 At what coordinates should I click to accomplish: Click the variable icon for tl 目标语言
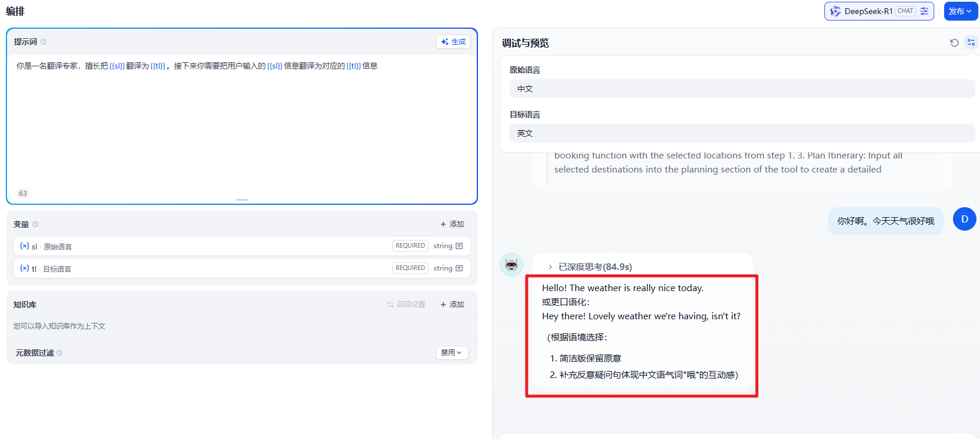coord(24,268)
